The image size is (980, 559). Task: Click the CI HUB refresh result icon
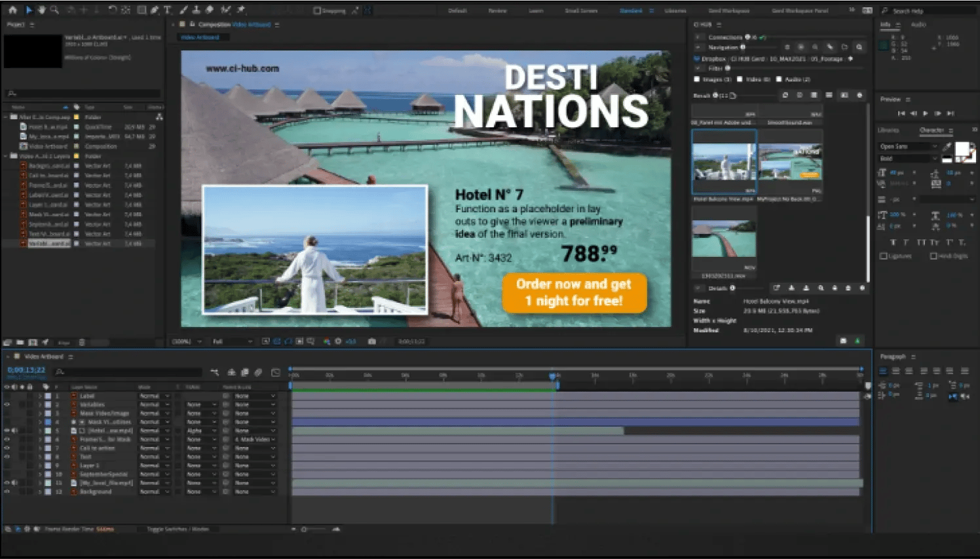coord(785,95)
